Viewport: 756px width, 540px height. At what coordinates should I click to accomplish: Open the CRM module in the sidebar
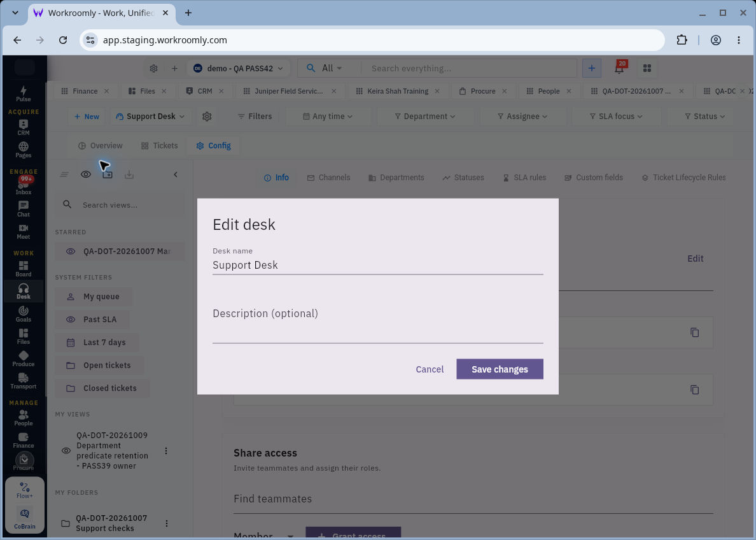(x=23, y=127)
